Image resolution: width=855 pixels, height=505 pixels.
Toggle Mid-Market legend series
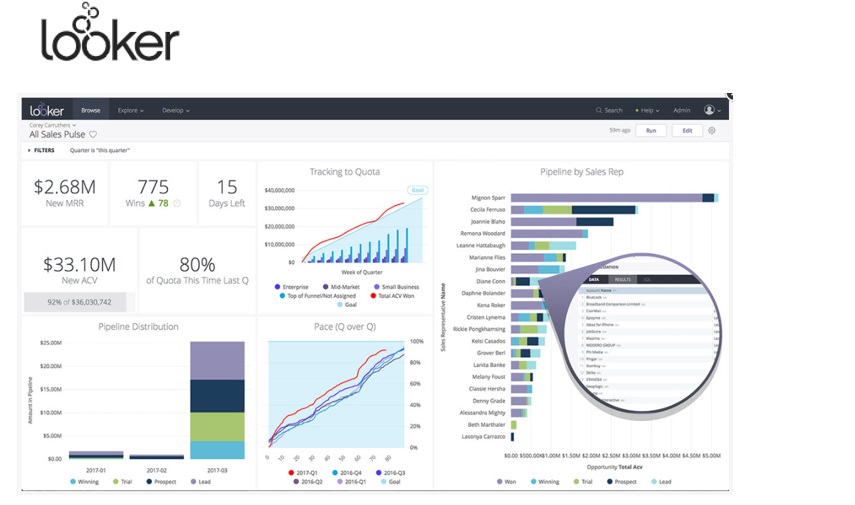coord(341,287)
